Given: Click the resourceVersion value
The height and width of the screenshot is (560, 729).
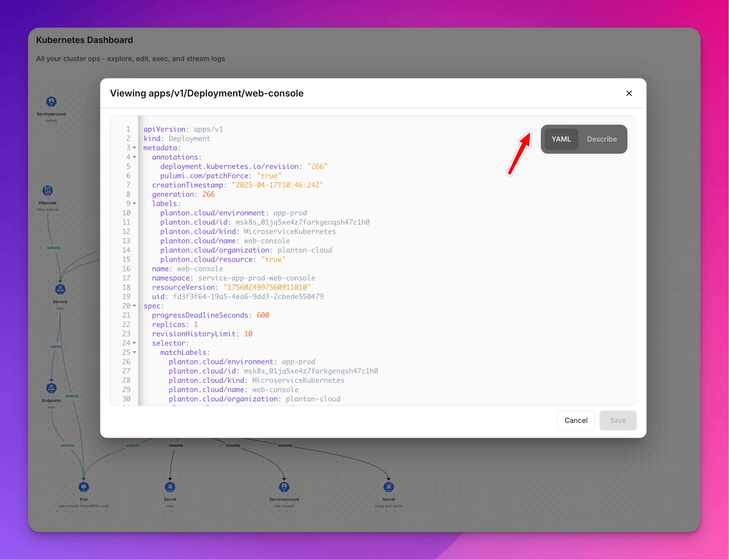Looking at the screenshot, I should click(x=267, y=287).
